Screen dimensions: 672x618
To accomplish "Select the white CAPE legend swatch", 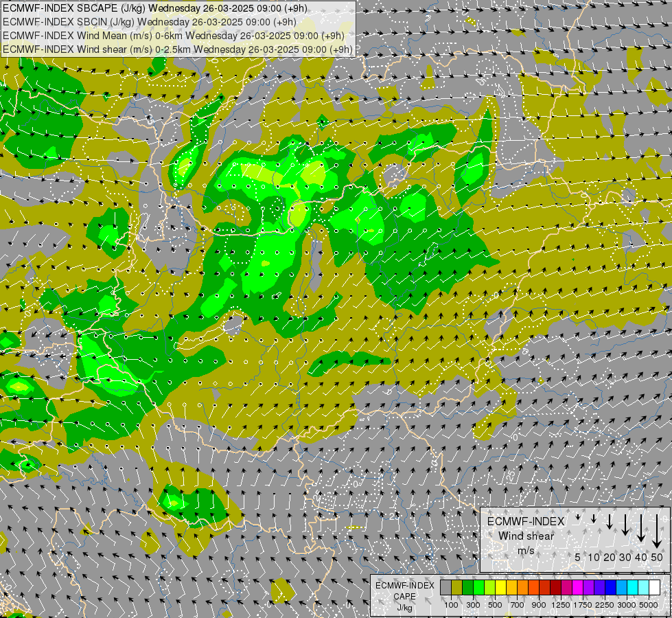I will (655, 588).
